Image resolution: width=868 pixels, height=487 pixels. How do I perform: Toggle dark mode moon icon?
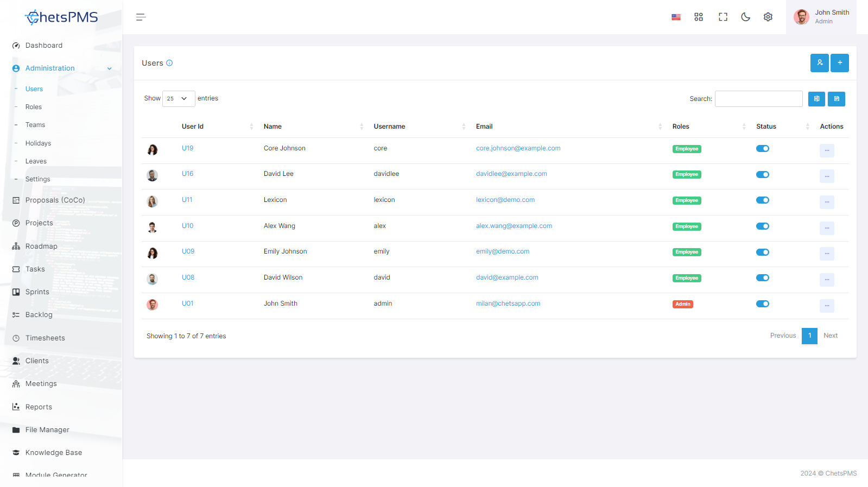click(x=745, y=17)
